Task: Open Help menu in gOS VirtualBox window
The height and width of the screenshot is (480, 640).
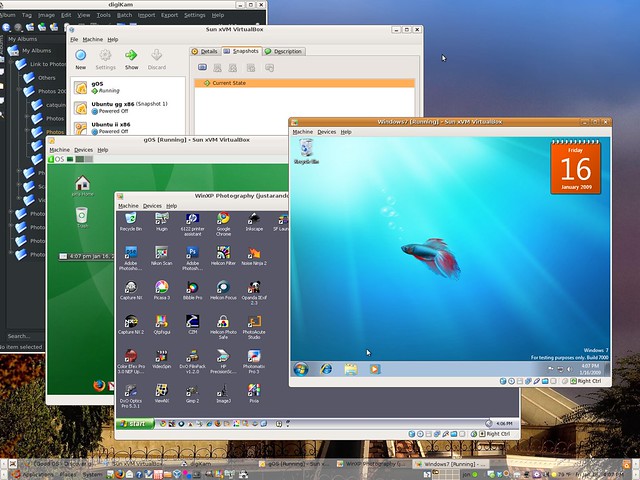Action: click(102, 150)
